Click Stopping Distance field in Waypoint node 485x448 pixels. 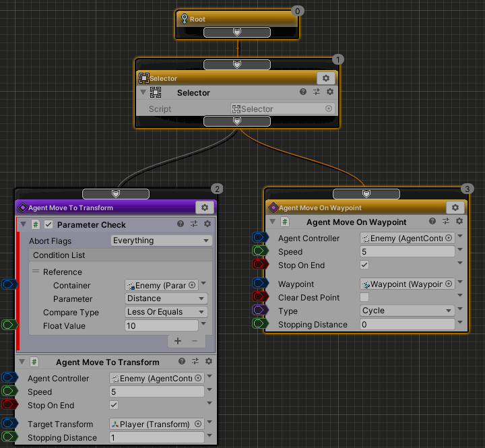click(x=407, y=324)
